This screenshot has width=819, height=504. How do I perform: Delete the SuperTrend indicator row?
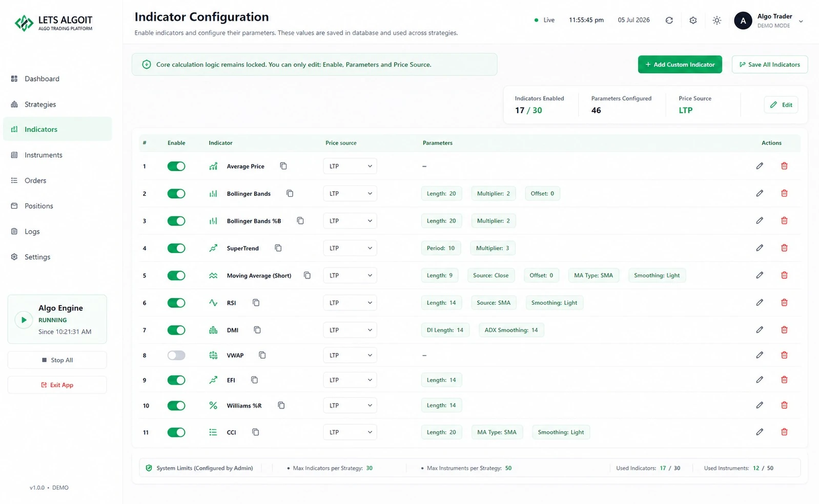point(784,248)
